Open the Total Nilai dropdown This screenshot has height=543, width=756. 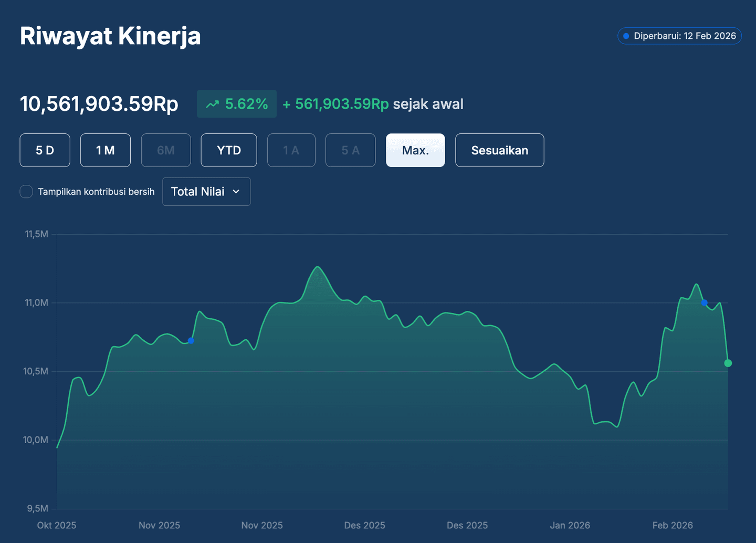[x=206, y=192]
